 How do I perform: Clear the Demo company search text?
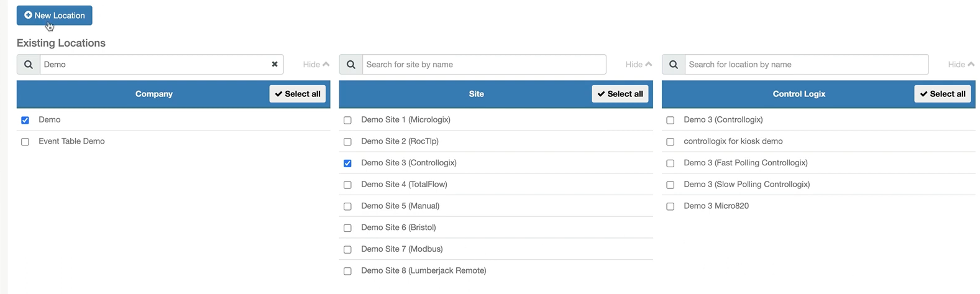pyautogui.click(x=275, y=65)
